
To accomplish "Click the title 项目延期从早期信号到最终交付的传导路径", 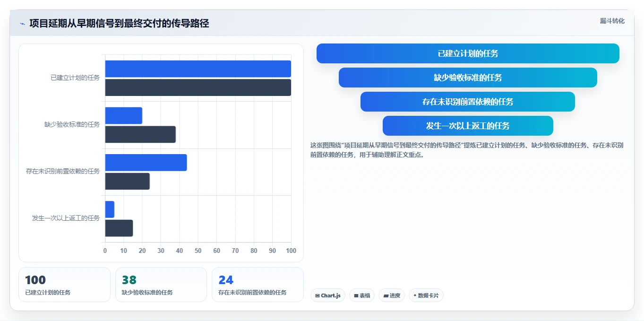I will click(119, 23).
